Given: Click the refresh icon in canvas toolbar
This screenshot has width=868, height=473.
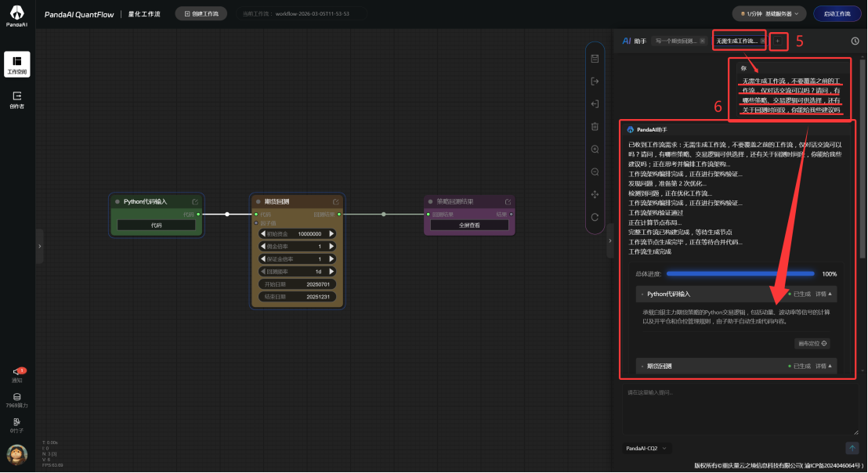Looking at the screenshot, I should click(x=595, y=218).
